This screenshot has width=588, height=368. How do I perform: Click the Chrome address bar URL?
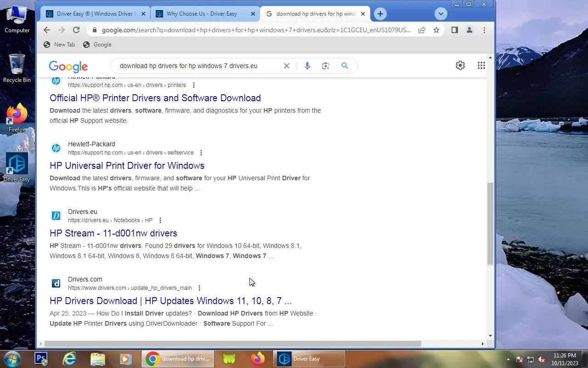click(256, 30)
